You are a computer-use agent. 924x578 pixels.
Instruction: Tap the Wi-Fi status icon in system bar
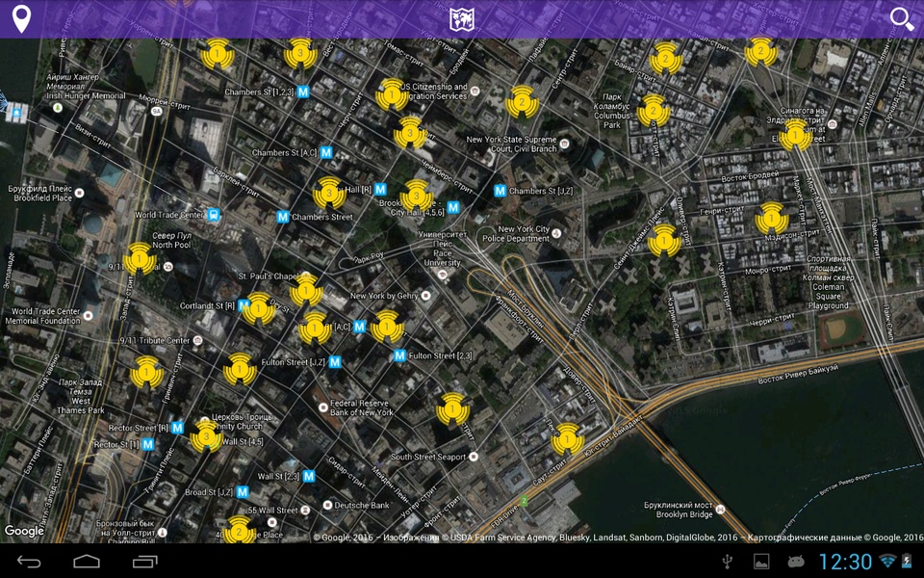point(886,561)
